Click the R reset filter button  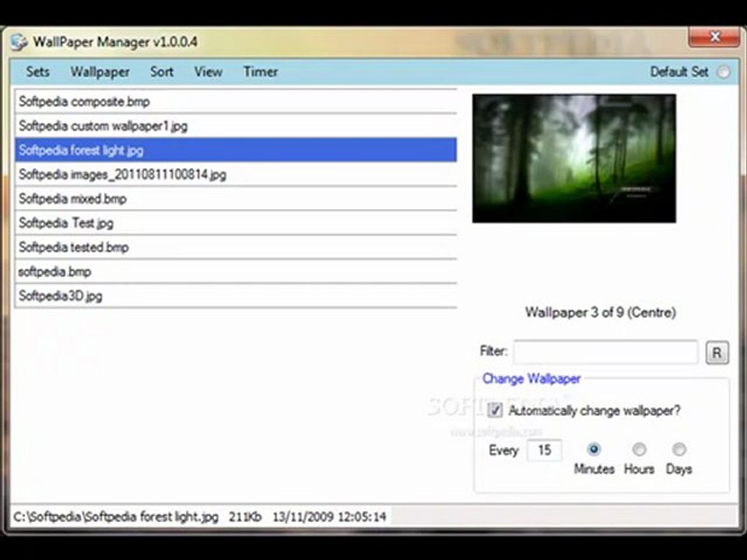point(717,353)
